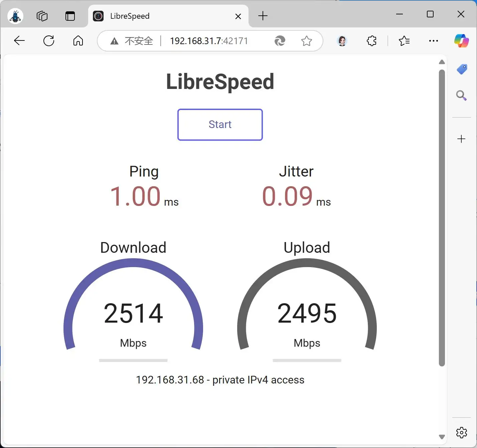Open the sidebar Search icon
This screenshot has height=448, width=477.
point(461,95)
